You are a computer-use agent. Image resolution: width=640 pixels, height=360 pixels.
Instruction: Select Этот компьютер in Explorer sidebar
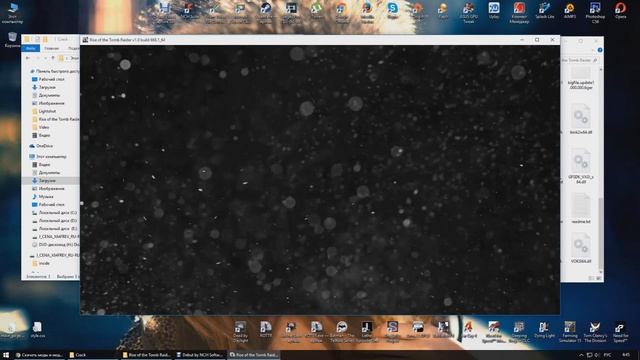48,156
